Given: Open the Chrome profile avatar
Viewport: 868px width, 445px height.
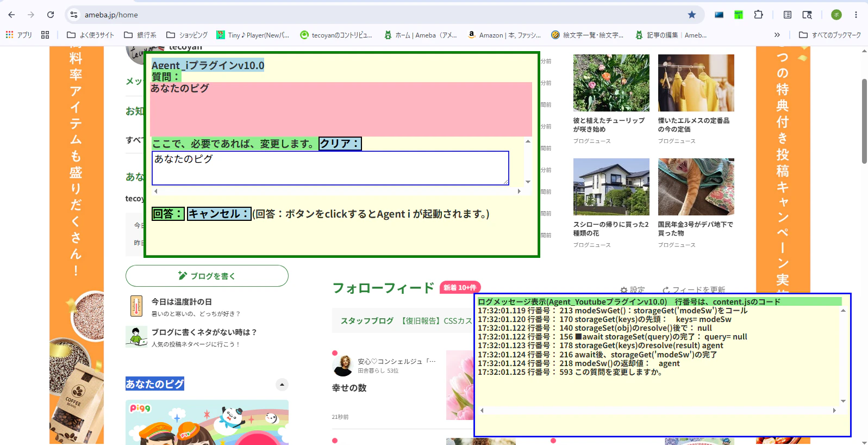Looking at the screenshot, I should click(836, 15).
